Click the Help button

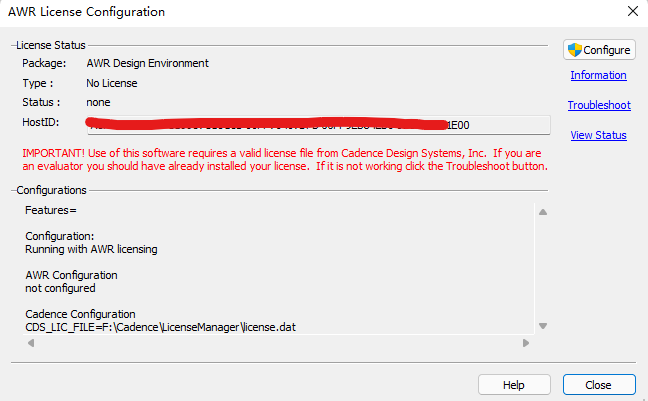pos(514,385)
